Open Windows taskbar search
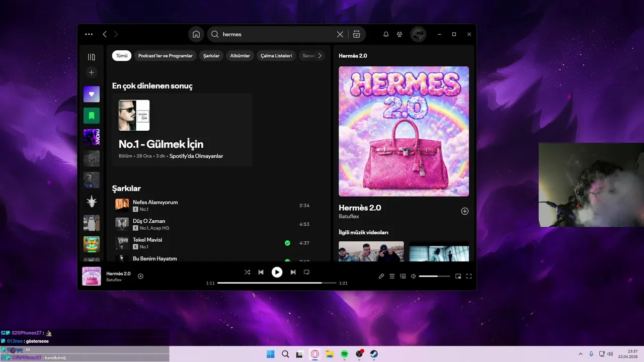644x362 pixels. (x=285, y=354)
